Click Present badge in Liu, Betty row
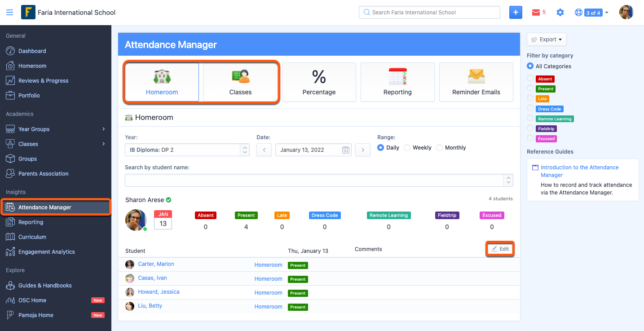644x331 pixels. click(x=298, y=307)
